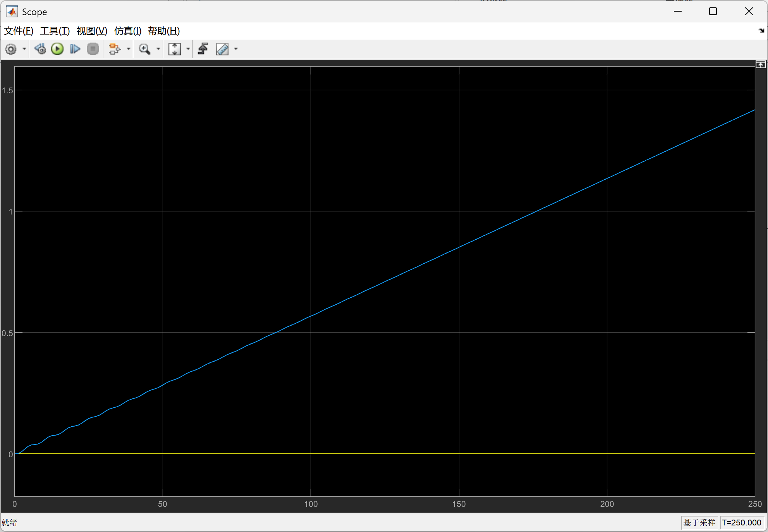The width and height of the screenshot is (768, 532).
Task: Open the 文件(F) menu
Action: tap(18, 31)
